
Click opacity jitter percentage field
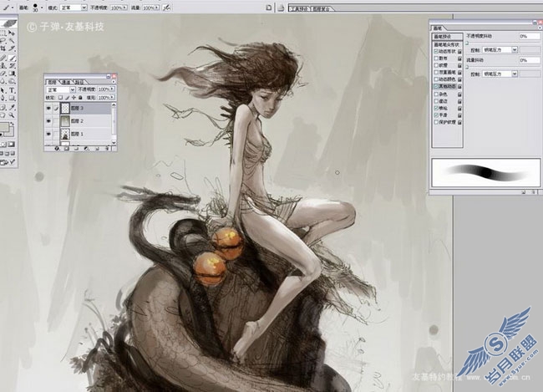pyautogui.click(x=530, y=36)
